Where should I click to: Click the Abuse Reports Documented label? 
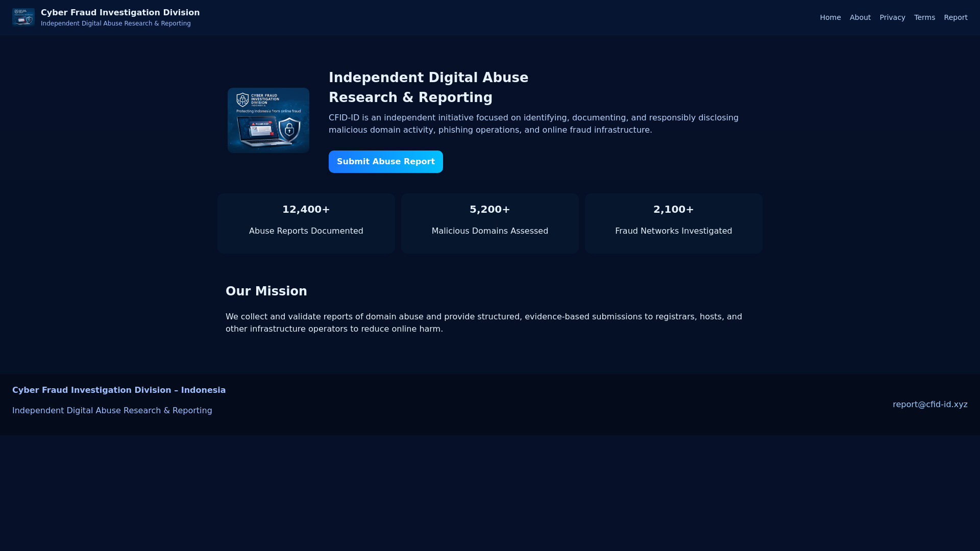point(306,231)
